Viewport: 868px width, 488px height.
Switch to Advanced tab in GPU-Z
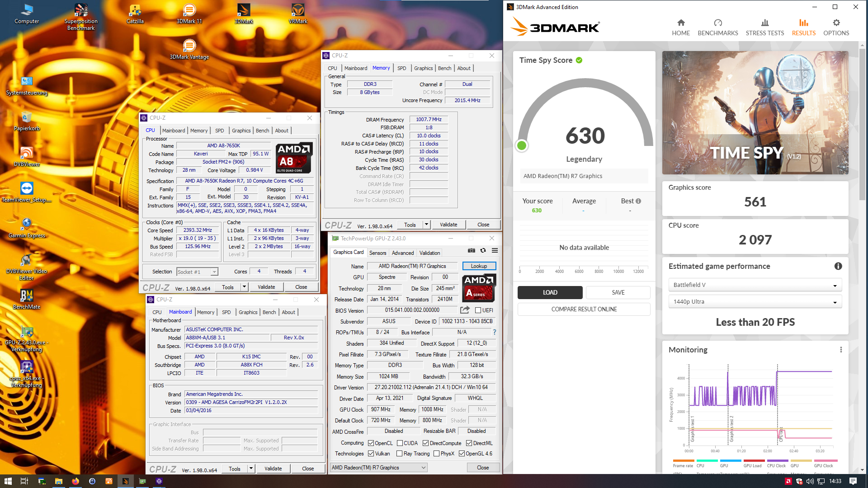(x=402, y=253)
